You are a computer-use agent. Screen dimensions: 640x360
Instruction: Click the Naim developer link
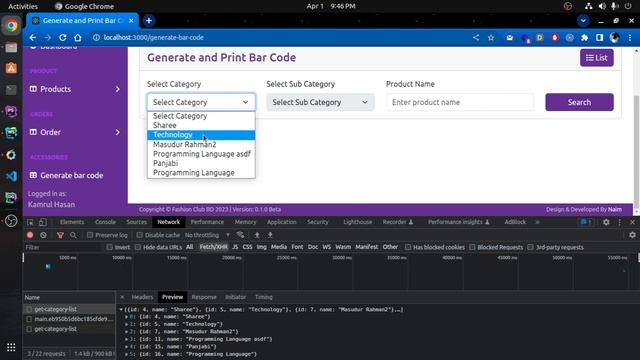point(615,209)
